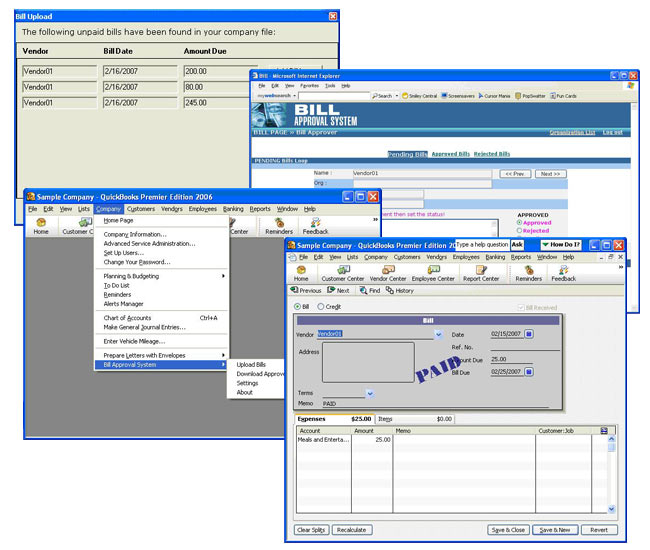Open calendar picker for Bill Due date
Screen dimensions: 650x550
(x=529, y=372)
